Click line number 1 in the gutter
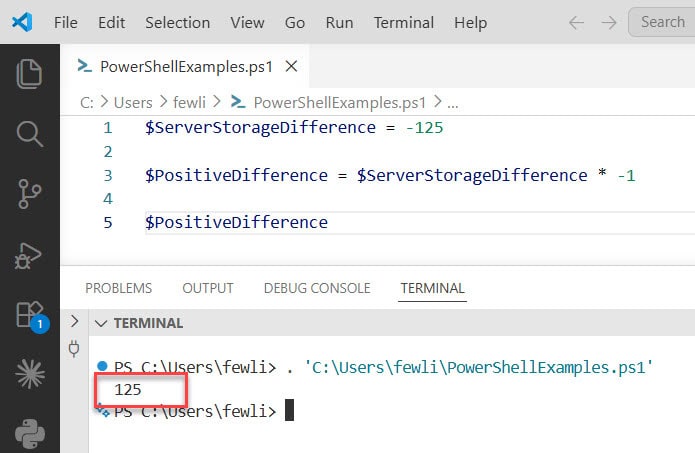The width and height of the screenshot is (695, 453). (x=108, y=128)
